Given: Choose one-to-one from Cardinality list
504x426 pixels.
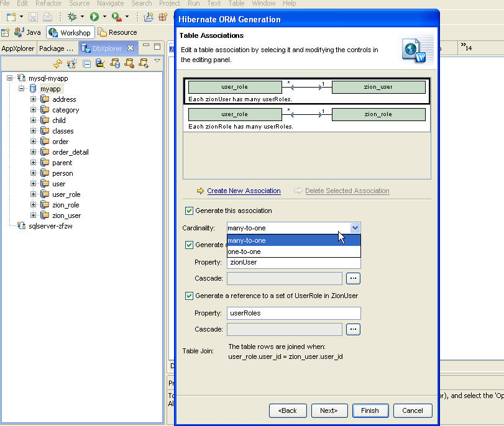Looking at the screenshot, I should 294,252.
